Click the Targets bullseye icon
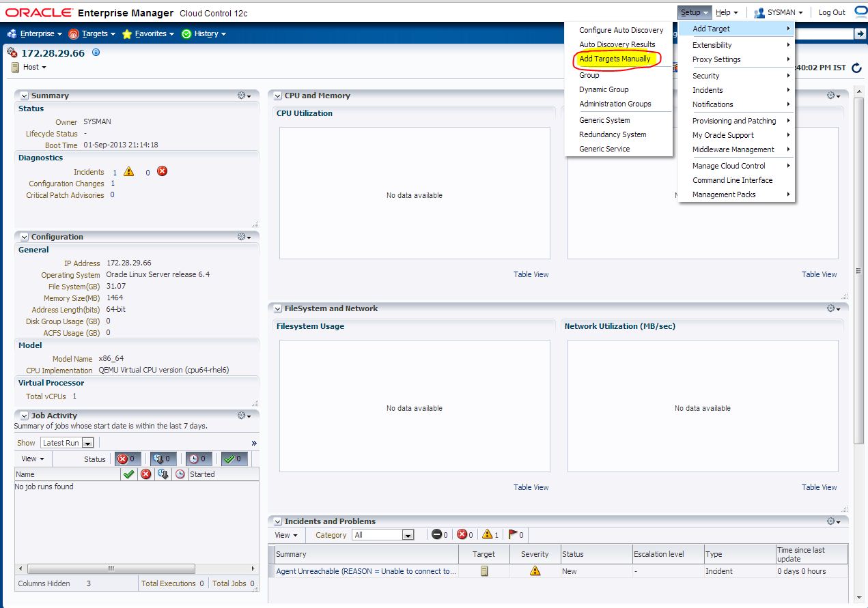Screen dimensions: 868x608 click(x=74, y=33)
